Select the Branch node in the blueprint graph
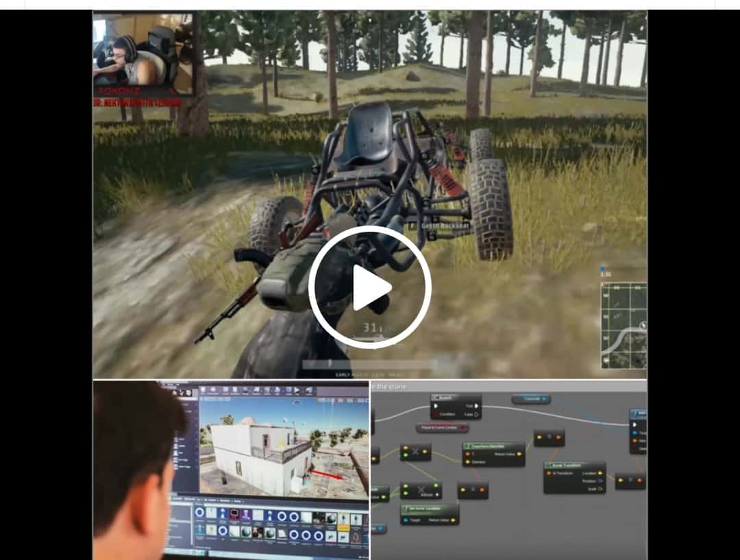740x560 pixels. (456, 407)
